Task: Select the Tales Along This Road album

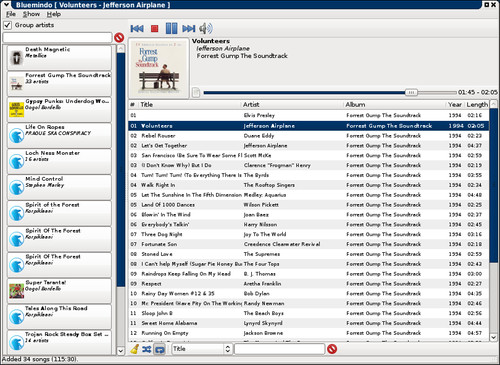Action: tap(59, 317)
